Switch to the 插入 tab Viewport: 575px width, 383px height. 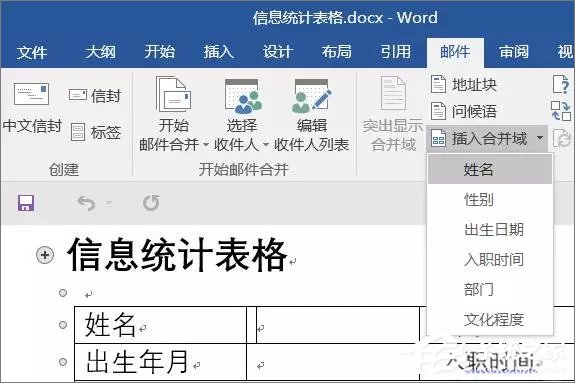[x=219, y=51]
